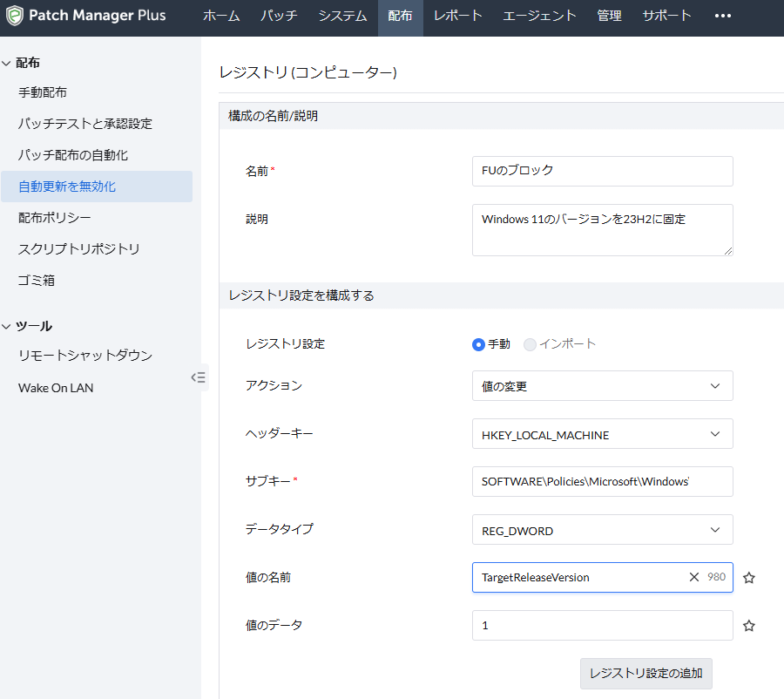Image resolution: width=784 pixels, height=699 pixels.
Task: Select the インポート radio button
Action: (530, 344)
